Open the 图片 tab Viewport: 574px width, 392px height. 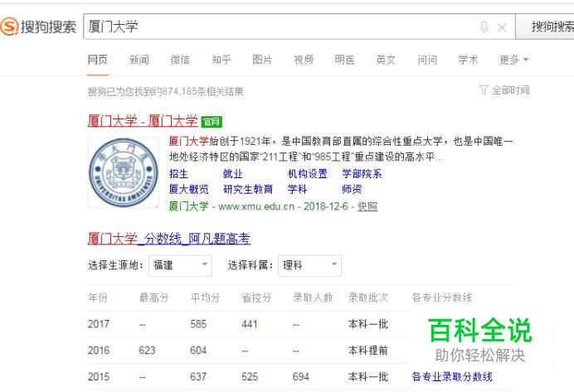click(262, 60)
